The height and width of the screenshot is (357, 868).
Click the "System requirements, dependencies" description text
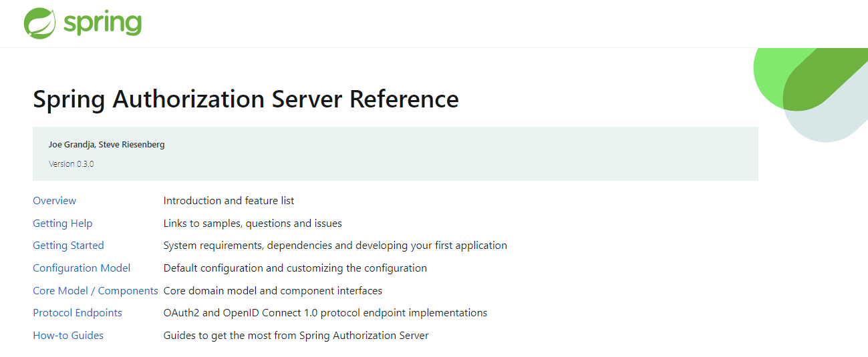[335, 246]
